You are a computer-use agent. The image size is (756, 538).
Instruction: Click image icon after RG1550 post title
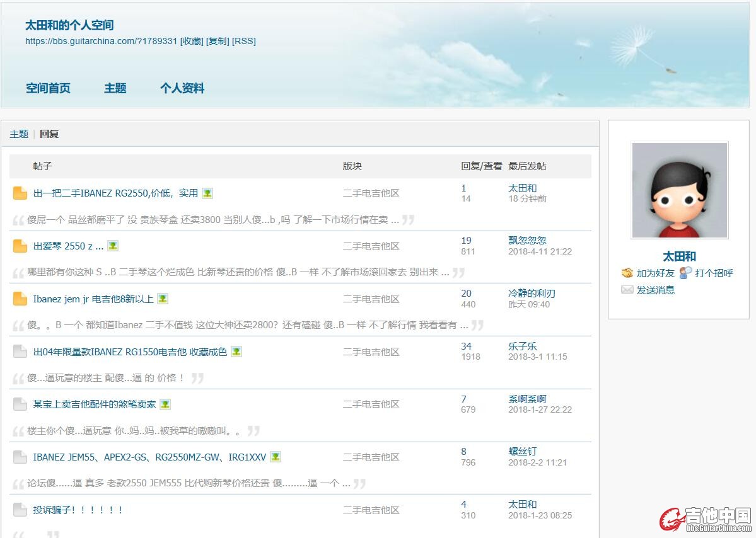pyautogui.click(x=236, y=352)
